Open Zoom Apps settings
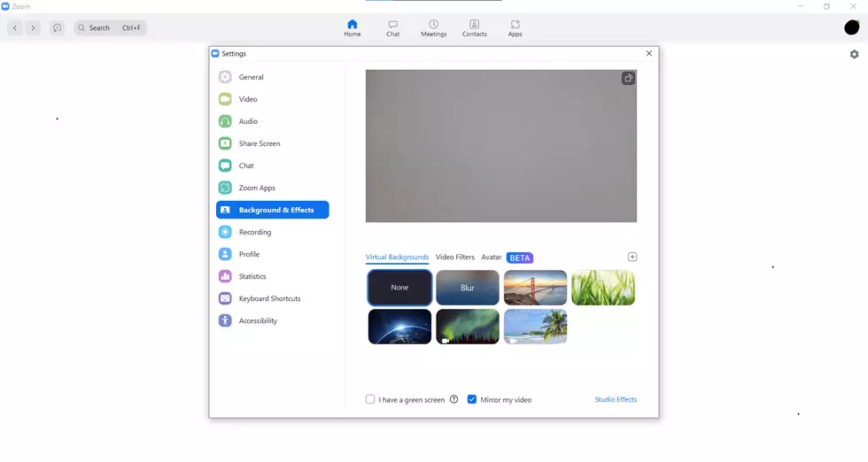868x462 pixels. 273,188
